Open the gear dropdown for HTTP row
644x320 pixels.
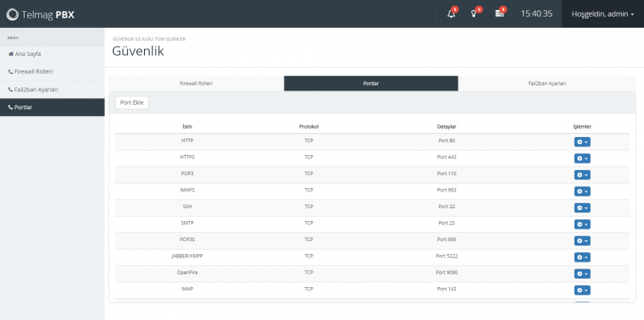coord(582,142)
